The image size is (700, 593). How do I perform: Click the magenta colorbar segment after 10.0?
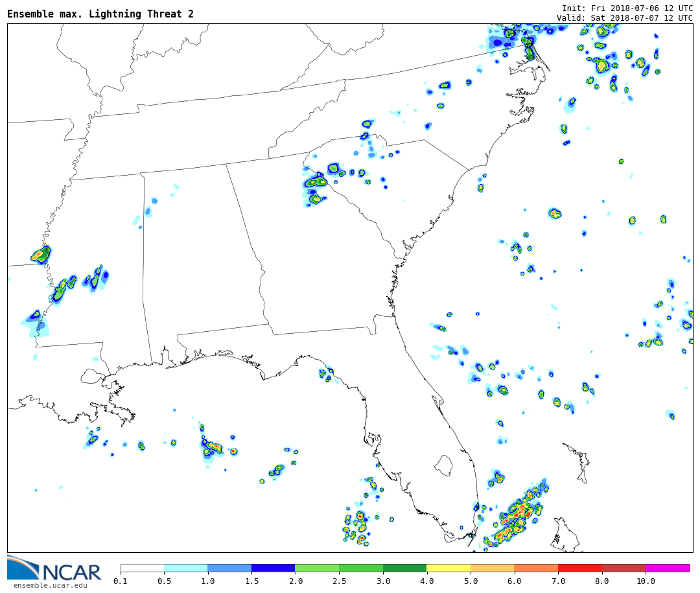coord(668,568)
